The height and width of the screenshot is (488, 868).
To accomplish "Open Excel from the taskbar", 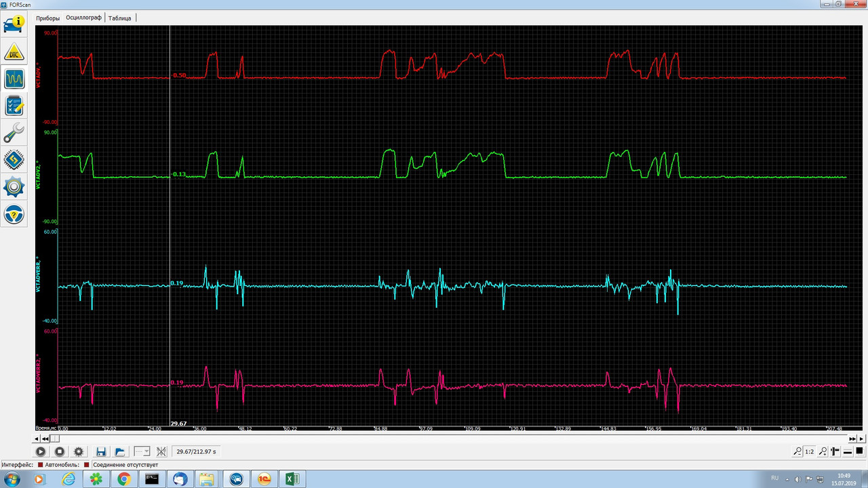I will pyautogui.click(x=292, y=479).
